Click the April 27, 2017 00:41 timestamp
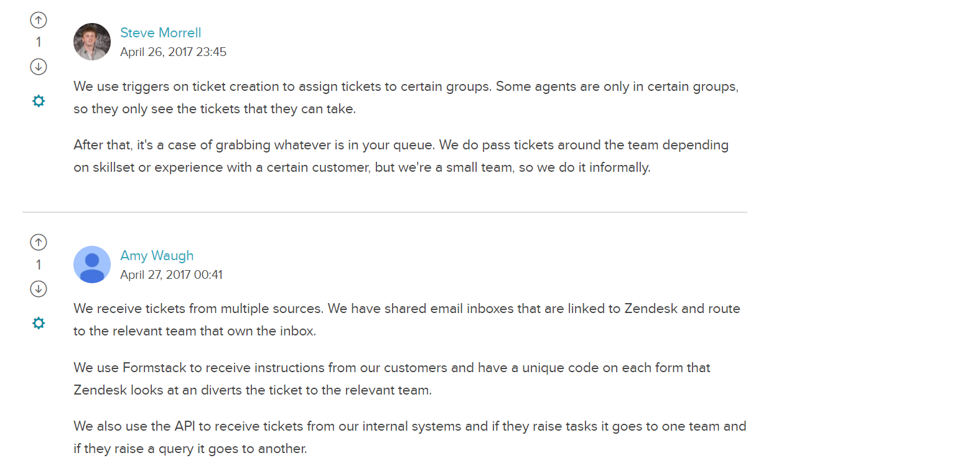Viewport: 980px width, 468px height. pyautogui.click(x=171, y=274)
